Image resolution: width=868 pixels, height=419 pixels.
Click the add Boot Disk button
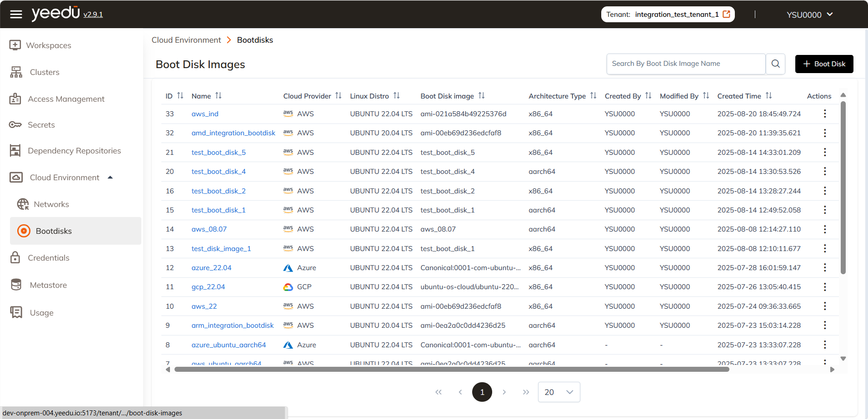tap(824, 64)
